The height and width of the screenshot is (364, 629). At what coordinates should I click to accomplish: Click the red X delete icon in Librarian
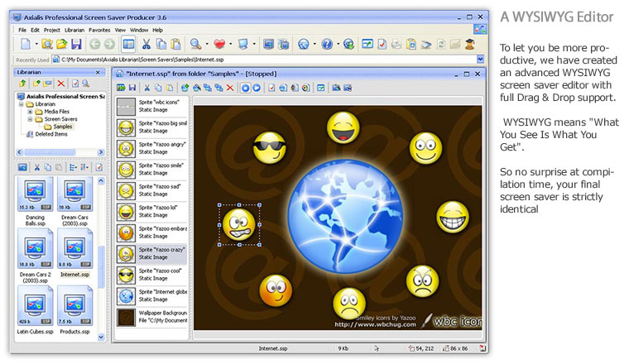61,84
